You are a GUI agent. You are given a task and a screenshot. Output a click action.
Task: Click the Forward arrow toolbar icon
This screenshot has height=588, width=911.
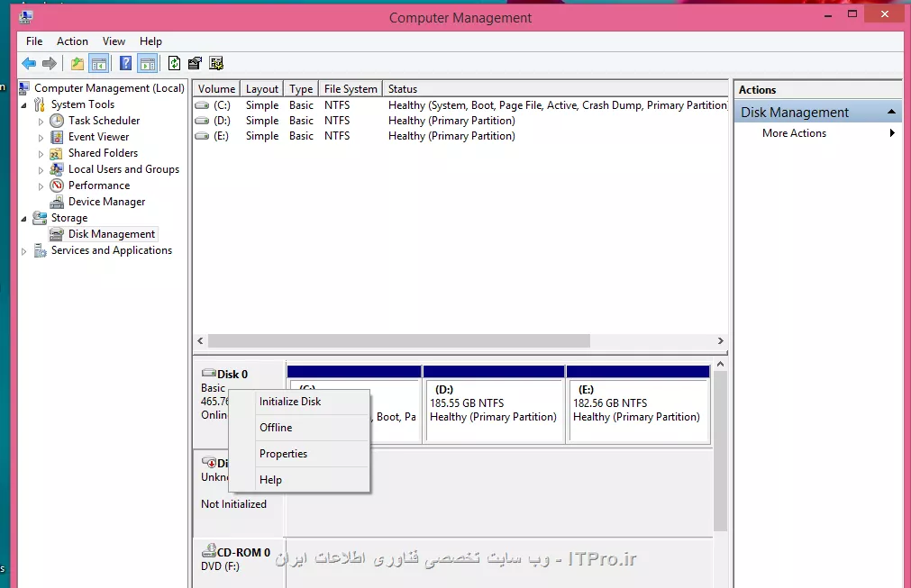pos(50,63)
